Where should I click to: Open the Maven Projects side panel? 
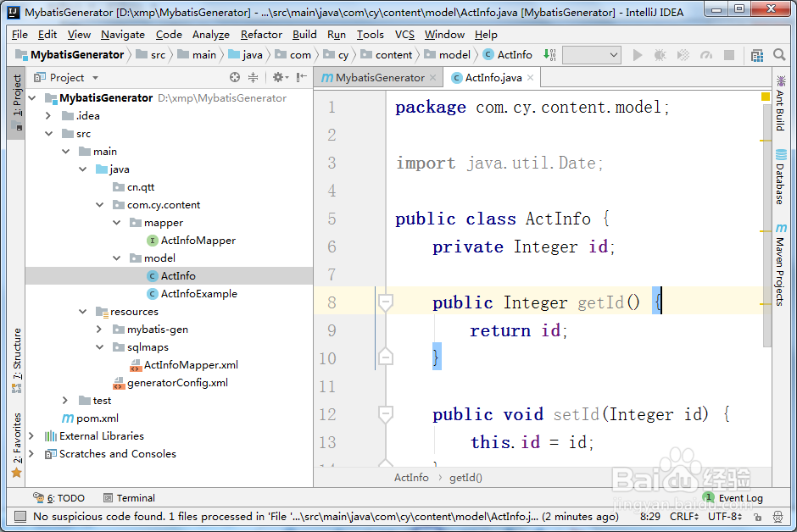tap(780, 264)
